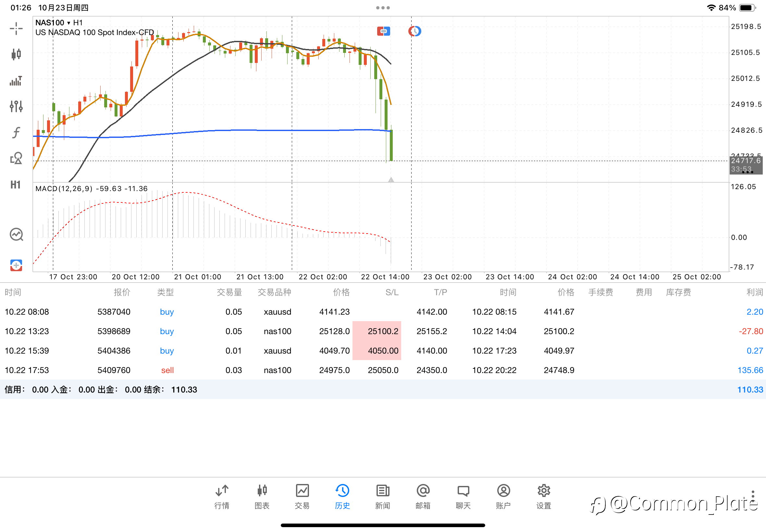Open the 设置 settings tab
The height and width of the screenshot is (532, 766).
[544, 497]
